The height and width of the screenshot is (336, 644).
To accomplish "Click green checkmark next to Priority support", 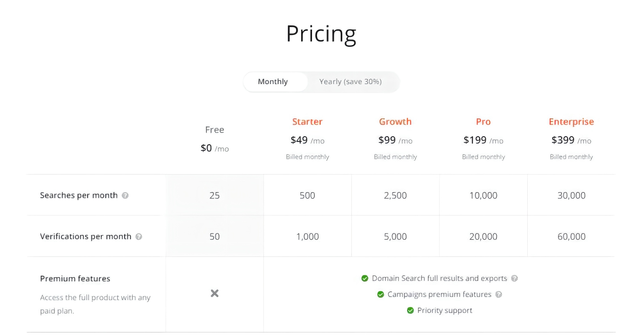I will tap(410, 310).
